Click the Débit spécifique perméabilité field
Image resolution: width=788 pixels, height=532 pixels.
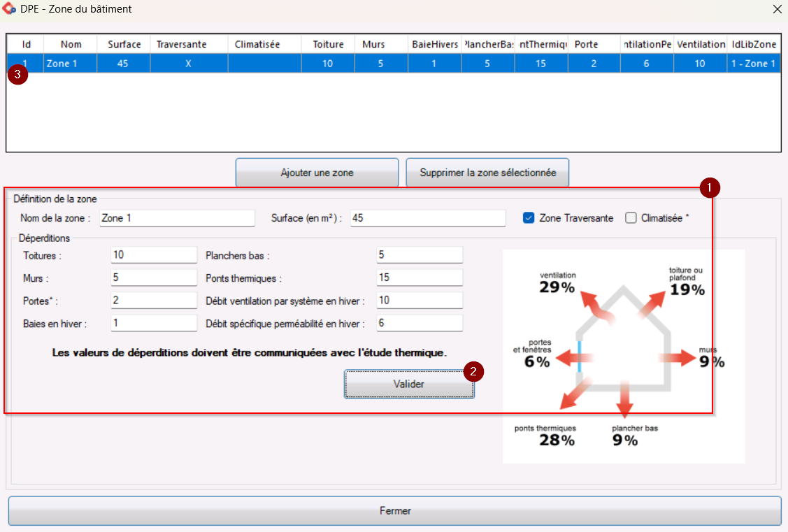click(x=420, y=323)
